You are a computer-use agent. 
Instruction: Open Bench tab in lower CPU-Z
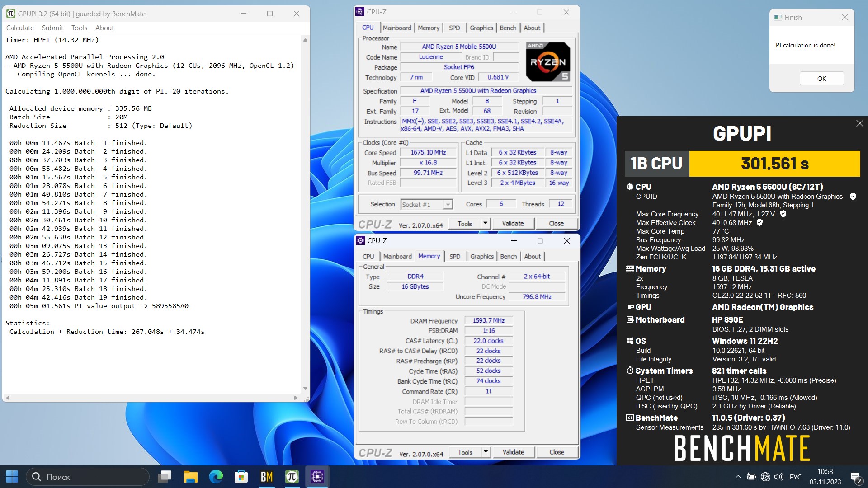508,256
